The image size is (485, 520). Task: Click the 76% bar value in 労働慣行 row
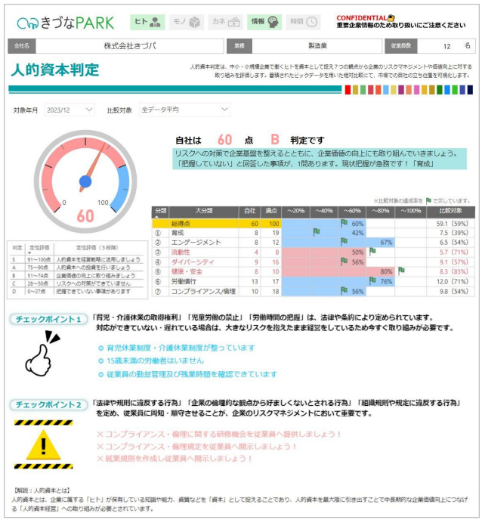[x=386, y=282]
